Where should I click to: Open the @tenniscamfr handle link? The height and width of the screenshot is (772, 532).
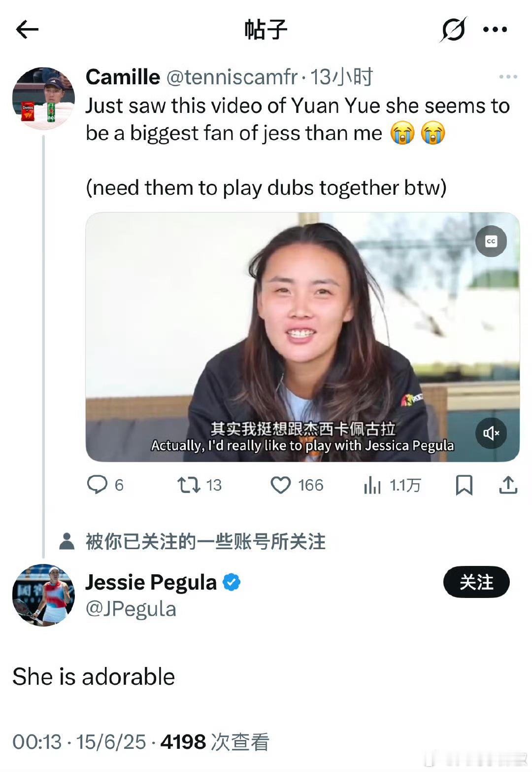click(x=232, y=77)
